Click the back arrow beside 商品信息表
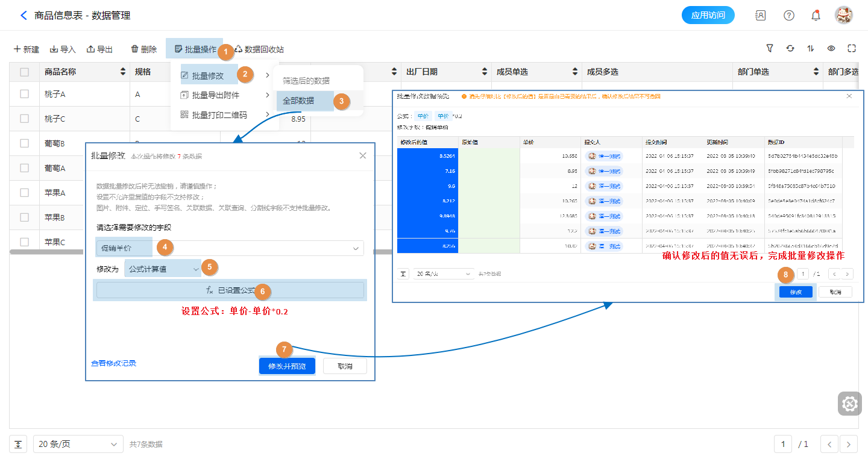The image size is (868, 456). coord(24,16)
